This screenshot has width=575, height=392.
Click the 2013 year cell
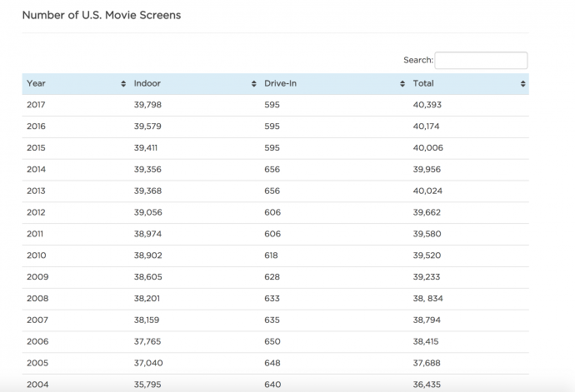(x=37, y=191)
